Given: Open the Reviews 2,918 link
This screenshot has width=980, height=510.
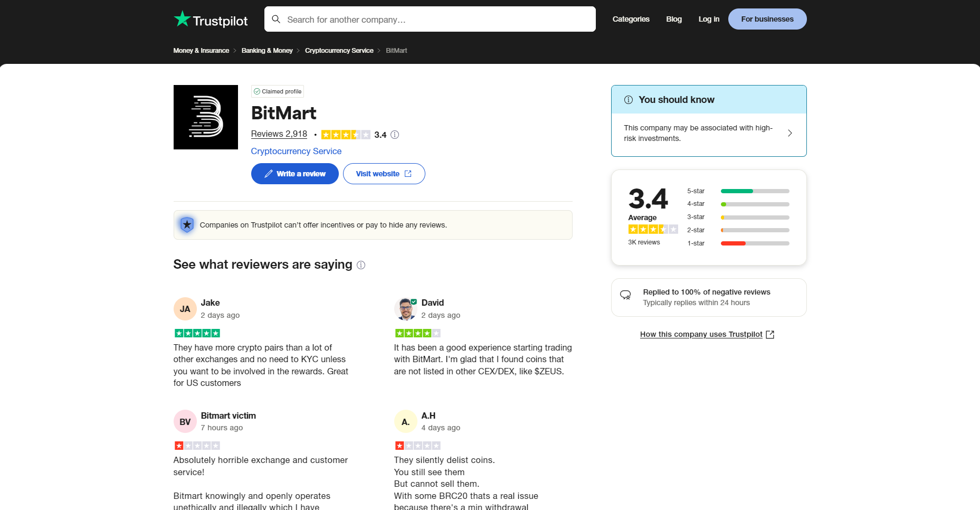Looking at the screenshot, I should (279, 134).
